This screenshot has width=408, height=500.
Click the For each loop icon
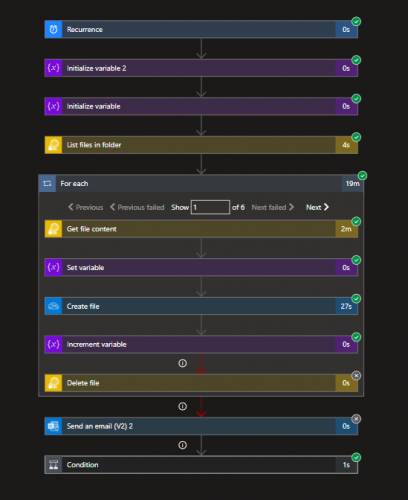(47, 183)
